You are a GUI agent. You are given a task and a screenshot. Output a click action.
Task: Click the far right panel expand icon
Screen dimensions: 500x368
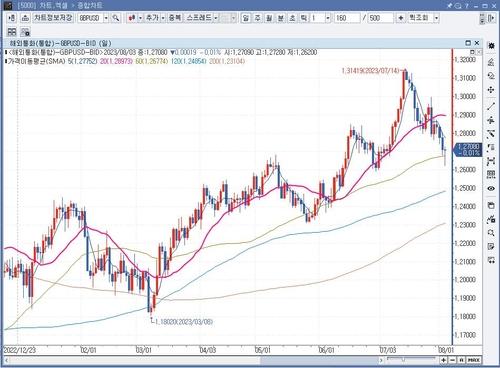click(x=491, y=18)
